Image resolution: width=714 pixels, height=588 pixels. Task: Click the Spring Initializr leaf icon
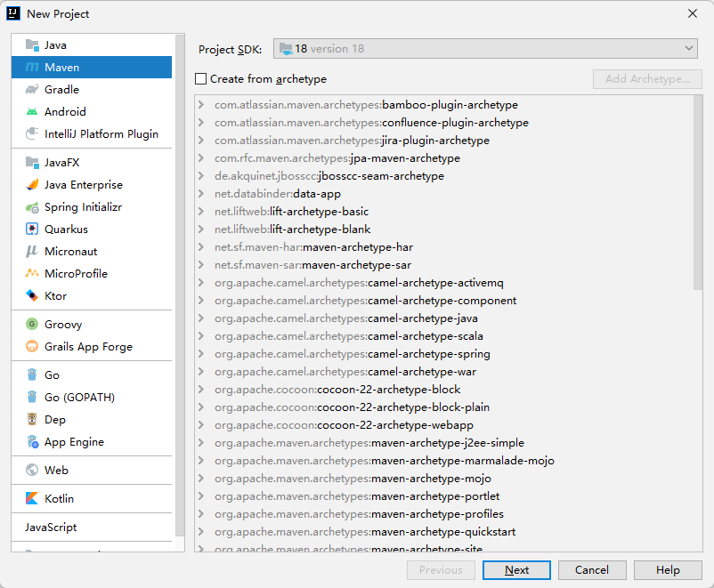32,207
